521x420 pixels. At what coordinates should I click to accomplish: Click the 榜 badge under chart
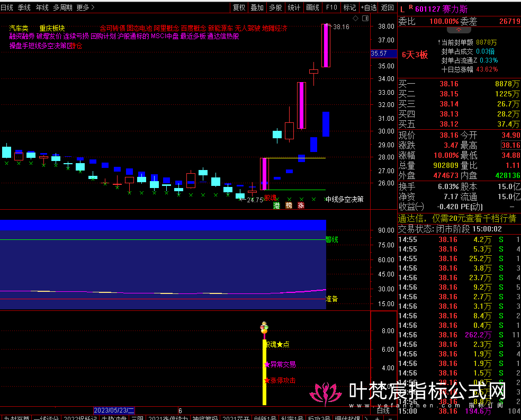click(x=289, y=205)
